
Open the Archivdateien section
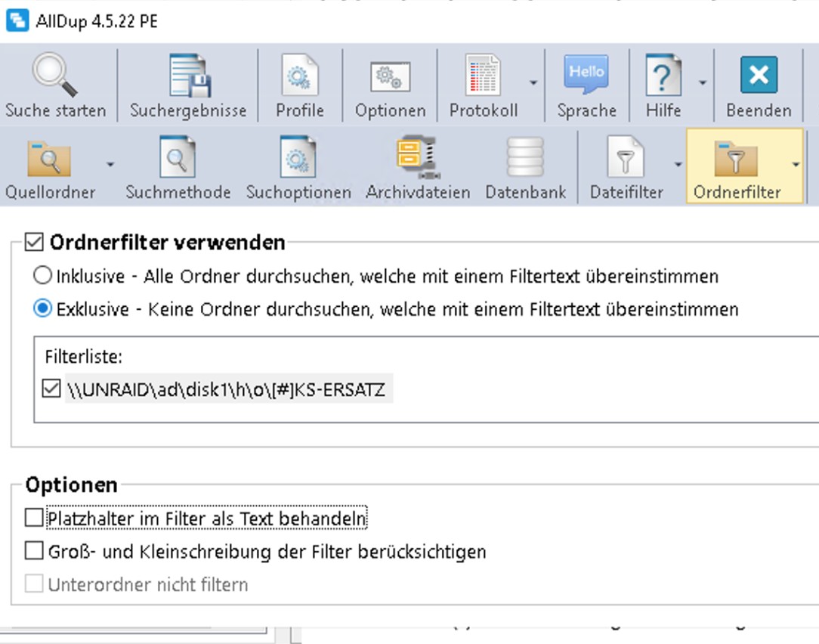click(418, 157)
